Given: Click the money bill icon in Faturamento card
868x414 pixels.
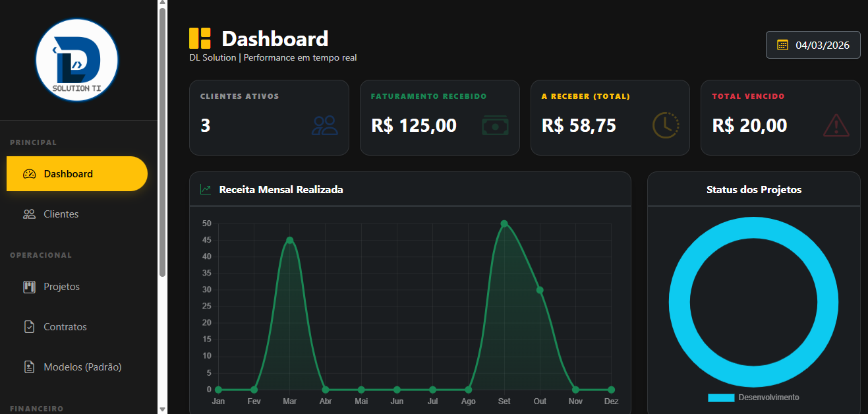Looking at the screenshot, I should [494, 125].
